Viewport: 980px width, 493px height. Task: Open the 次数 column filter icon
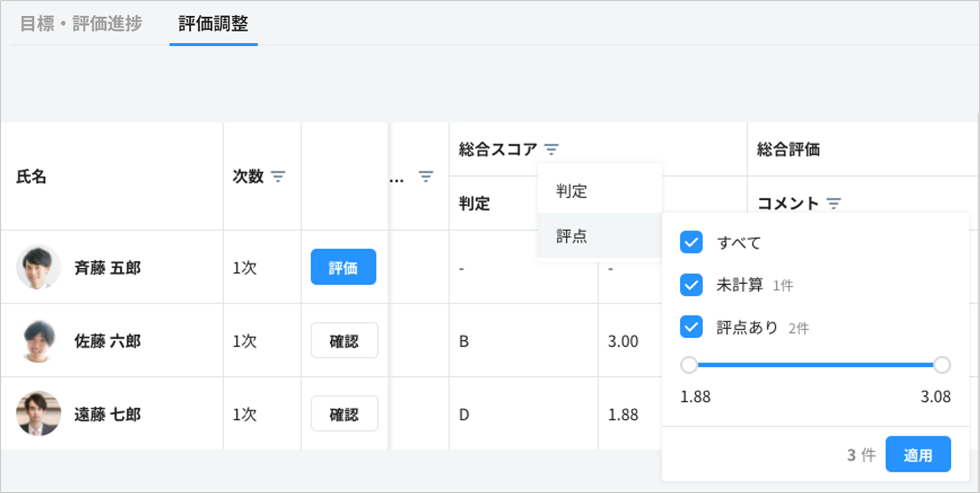pyautogui.click(x=278, y=176)
